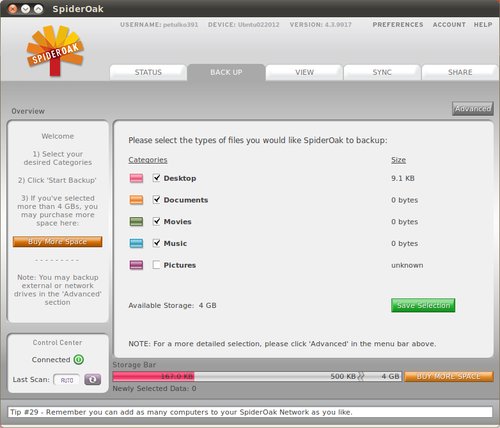Click the purple Pictures category icon
Image resolution: width=500 pixels, height=428 pixels.
(136, 265)
